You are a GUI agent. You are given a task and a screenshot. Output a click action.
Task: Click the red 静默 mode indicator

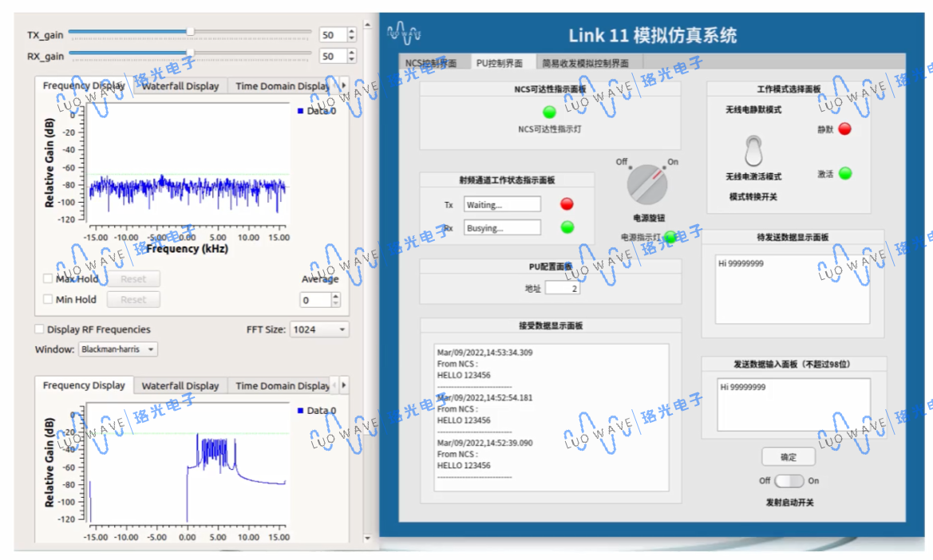(844, 128)
